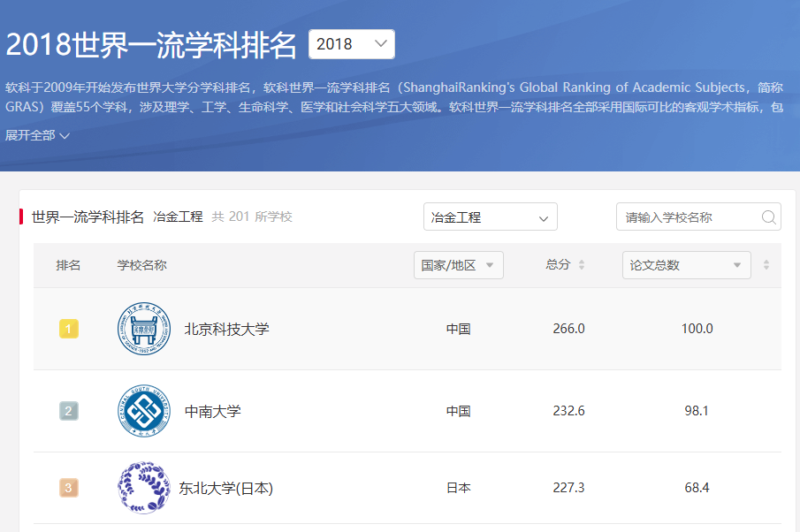Click the 学校名称 column header

[x=141, y=265]
